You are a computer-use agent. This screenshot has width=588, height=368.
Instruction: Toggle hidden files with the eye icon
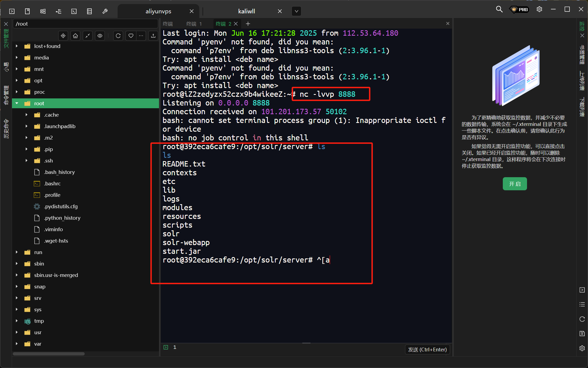tap(100, 36)
